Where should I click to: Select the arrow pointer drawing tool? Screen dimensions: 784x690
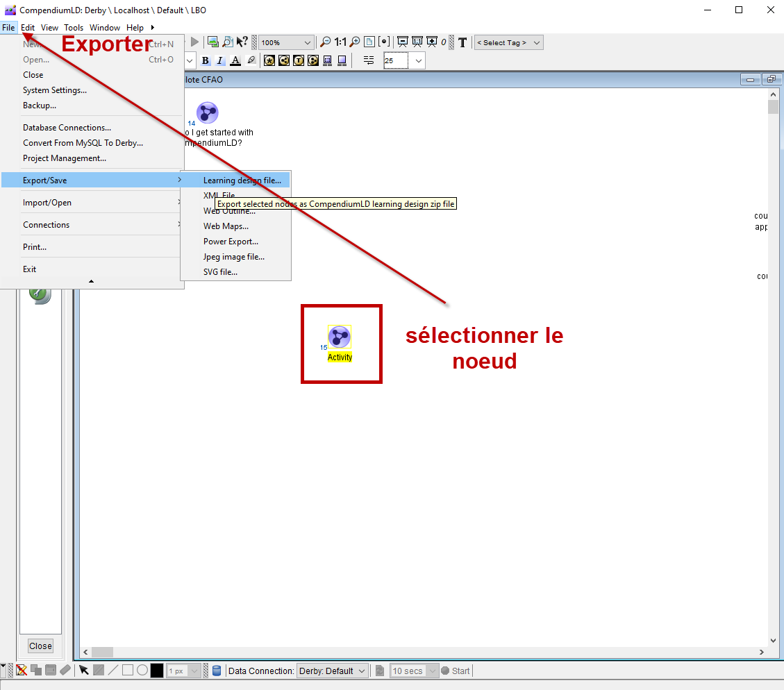click(83, 670)
